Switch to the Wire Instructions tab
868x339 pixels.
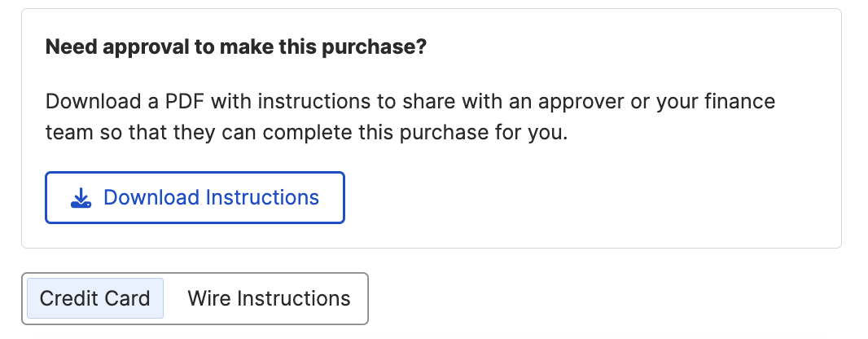click(x=269, y=298)
